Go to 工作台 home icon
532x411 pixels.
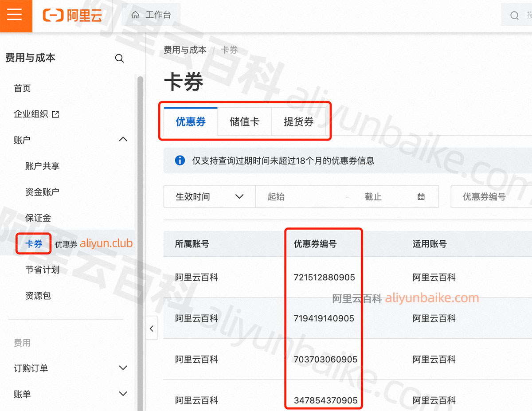(x=135, y=15)
